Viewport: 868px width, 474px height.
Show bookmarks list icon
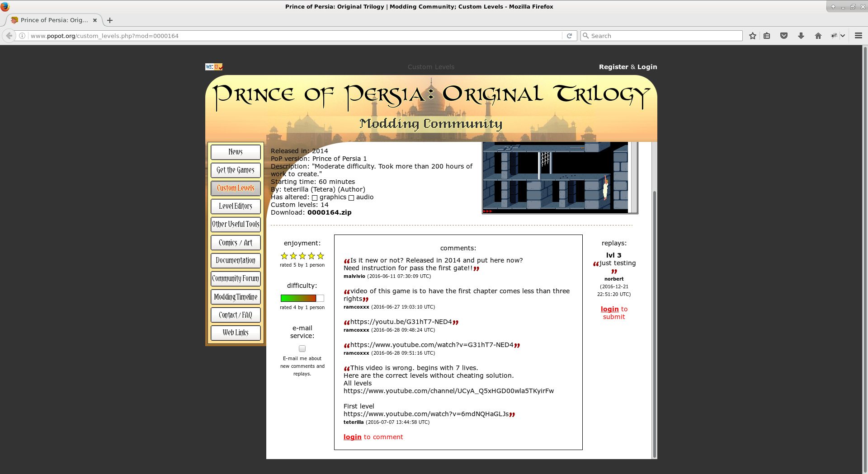[767, 36]
